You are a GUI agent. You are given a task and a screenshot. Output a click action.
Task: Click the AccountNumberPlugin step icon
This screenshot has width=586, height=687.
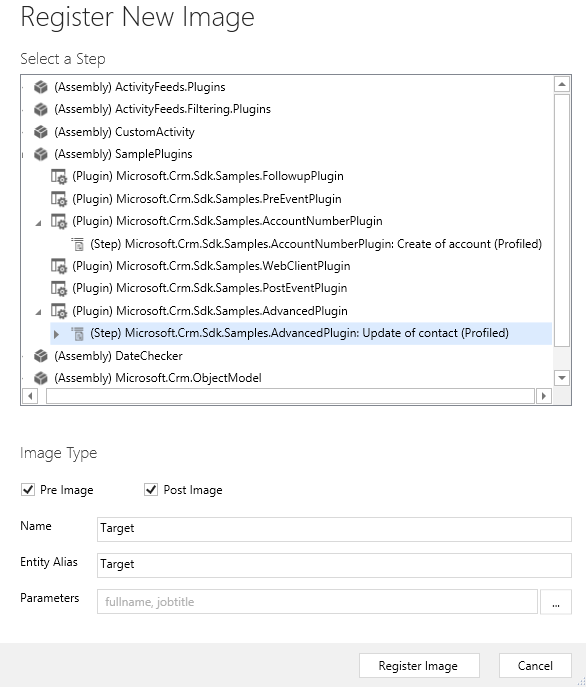pyautogui.click(x=78, y=244)
